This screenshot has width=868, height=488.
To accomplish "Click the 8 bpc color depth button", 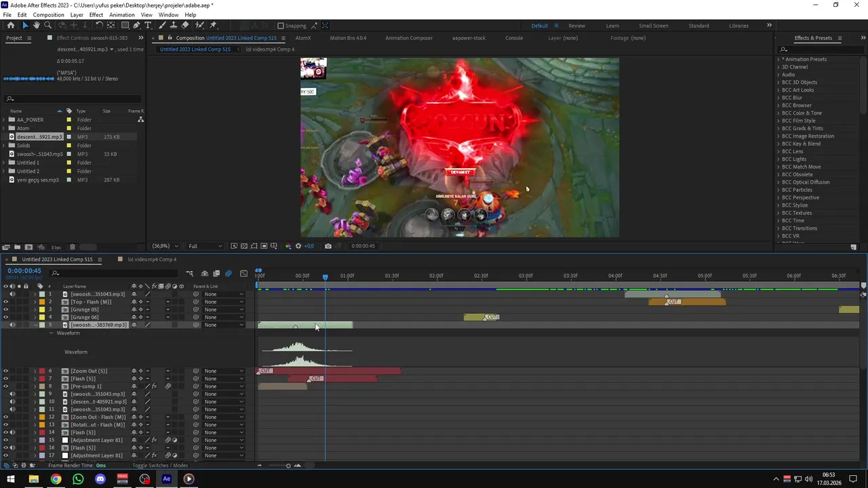I will pyautogui.click(x=56, y=247).
